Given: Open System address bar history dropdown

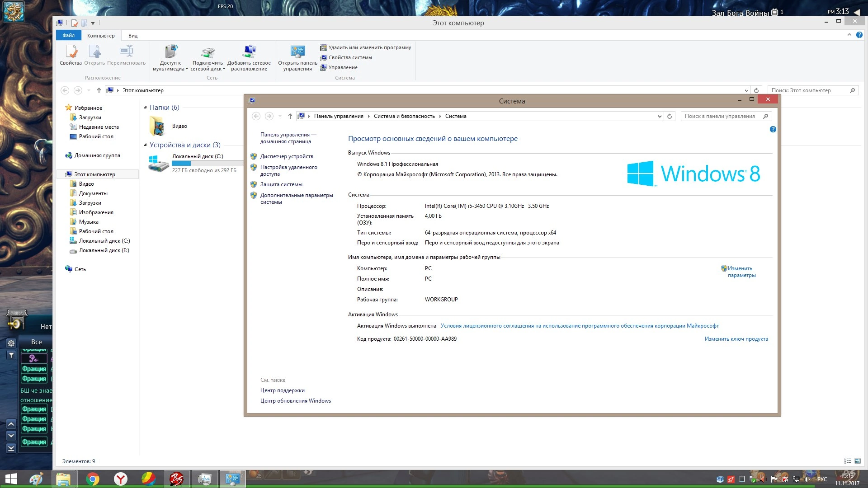Looking at the screenshot, I should [660, 116].
